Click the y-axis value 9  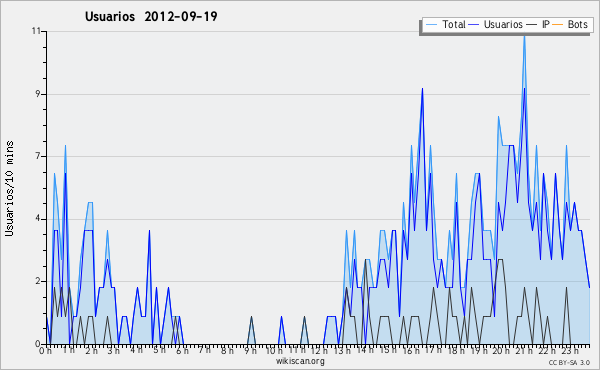tap(38, 94)
